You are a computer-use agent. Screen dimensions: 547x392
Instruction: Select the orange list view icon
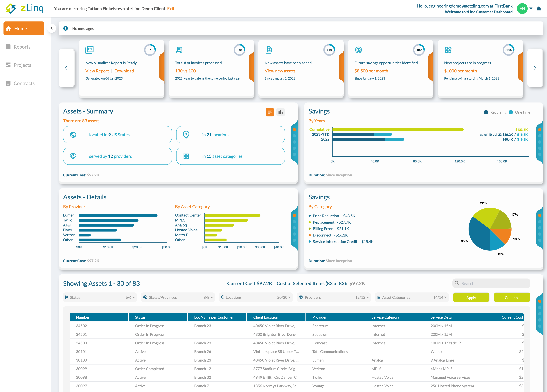[x=270, y=112]
